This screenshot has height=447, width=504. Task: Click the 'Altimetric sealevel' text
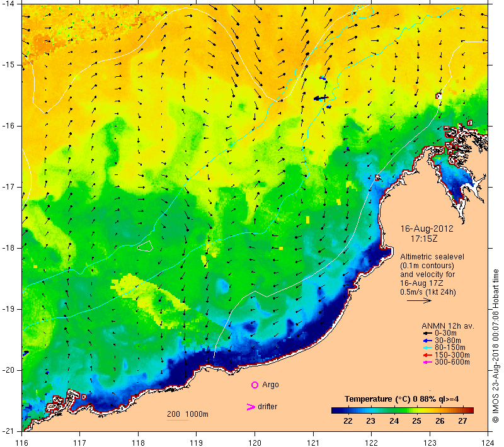pyautogui.click(x=432, y=257)
